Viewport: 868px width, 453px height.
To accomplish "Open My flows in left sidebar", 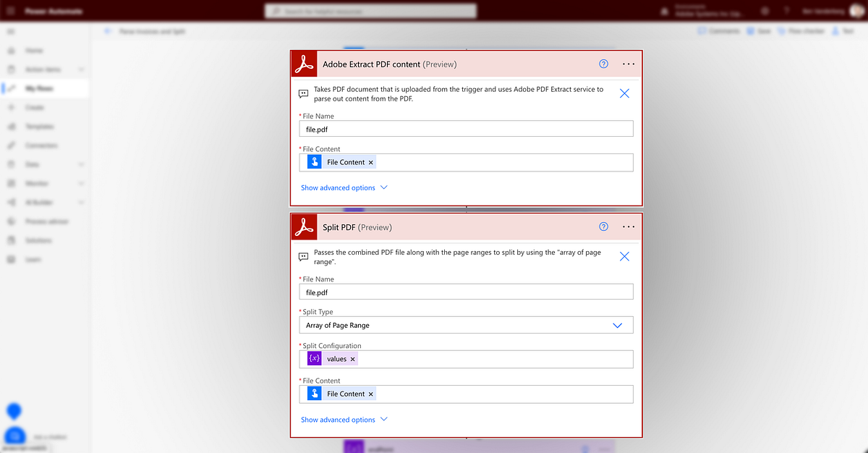I will 39,88.
